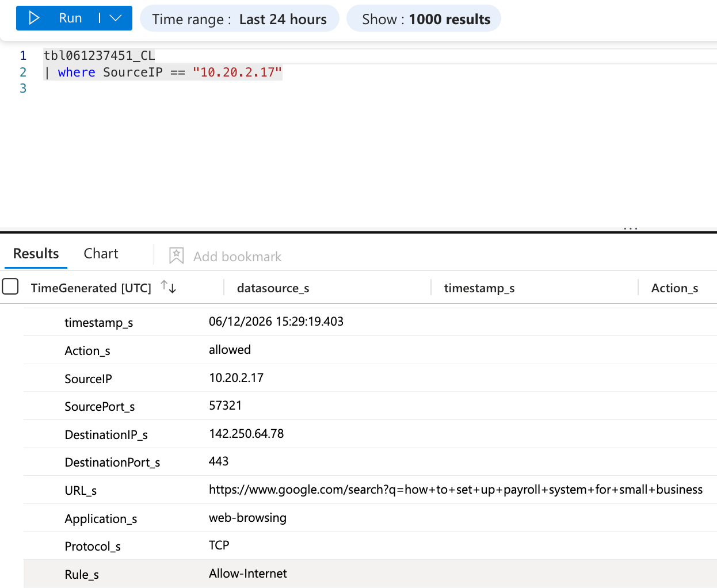Click the Action_s column header
This screenshot has height=588, width=717.
(674, 288)
